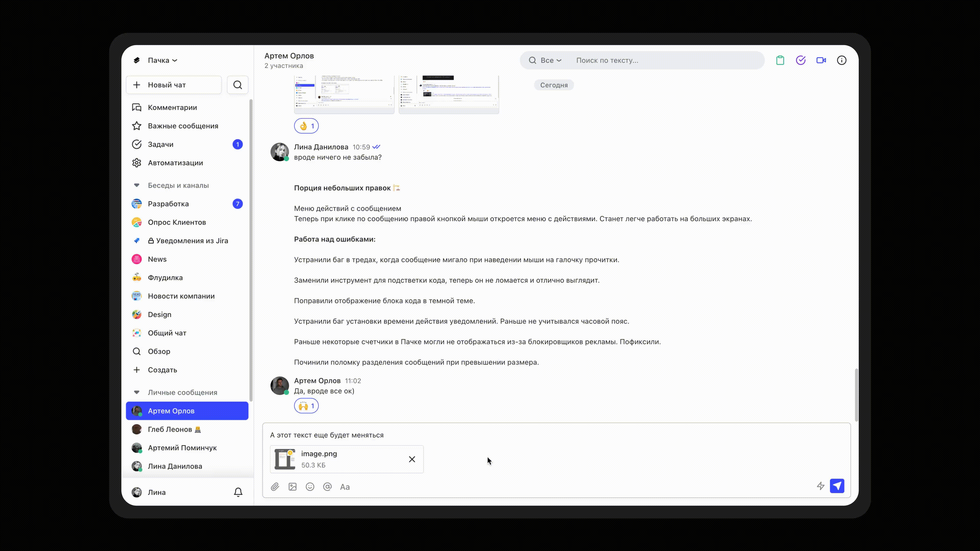
Task: Toggle notifications with the bell icon
Action: pos(238,492)
